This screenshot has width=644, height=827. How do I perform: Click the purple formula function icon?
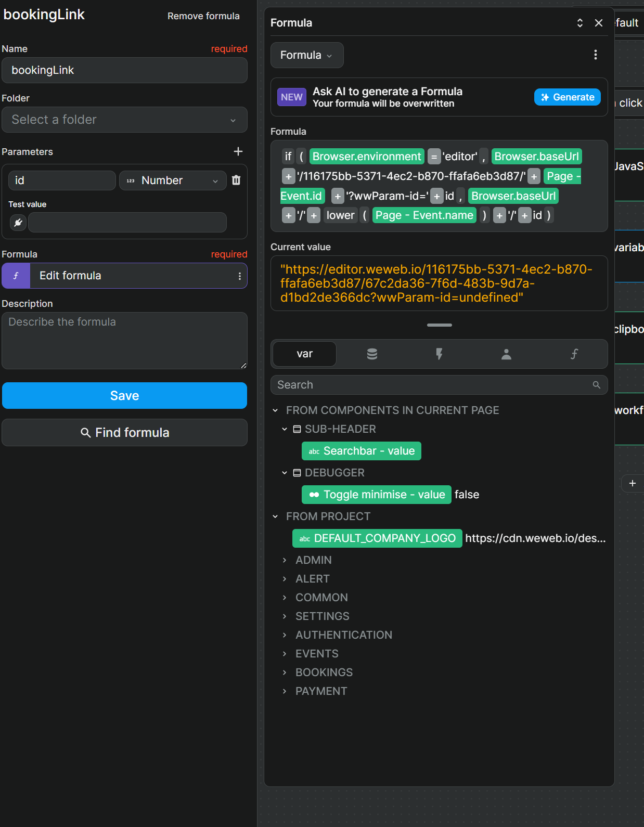[x=16, y=276]
